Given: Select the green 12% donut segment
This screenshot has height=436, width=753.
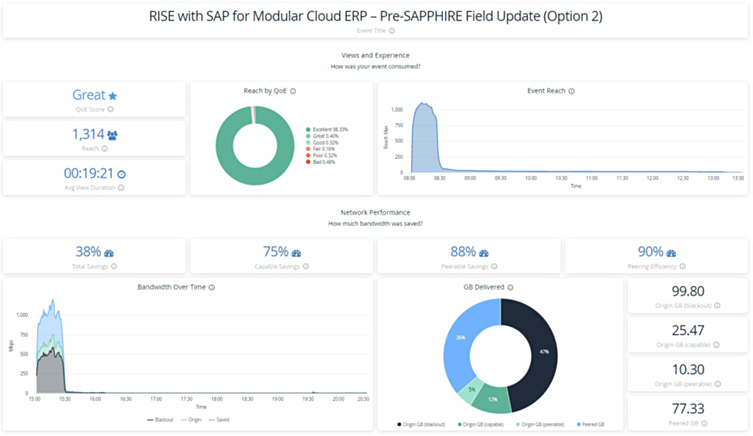Looking at the screenshot, I should (493, 400).
